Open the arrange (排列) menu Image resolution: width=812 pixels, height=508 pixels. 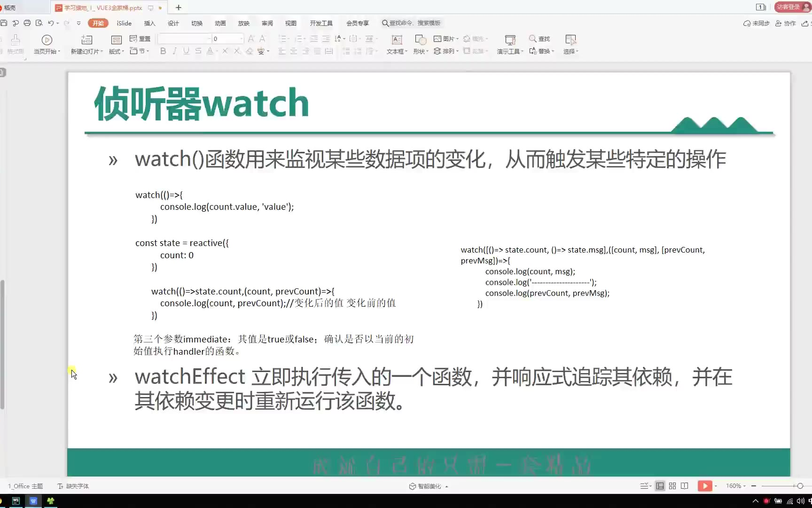445,51
